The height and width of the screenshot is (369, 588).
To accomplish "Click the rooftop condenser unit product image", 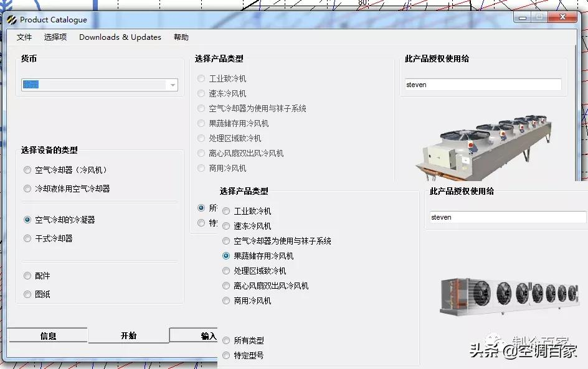I will click(485, 147).
